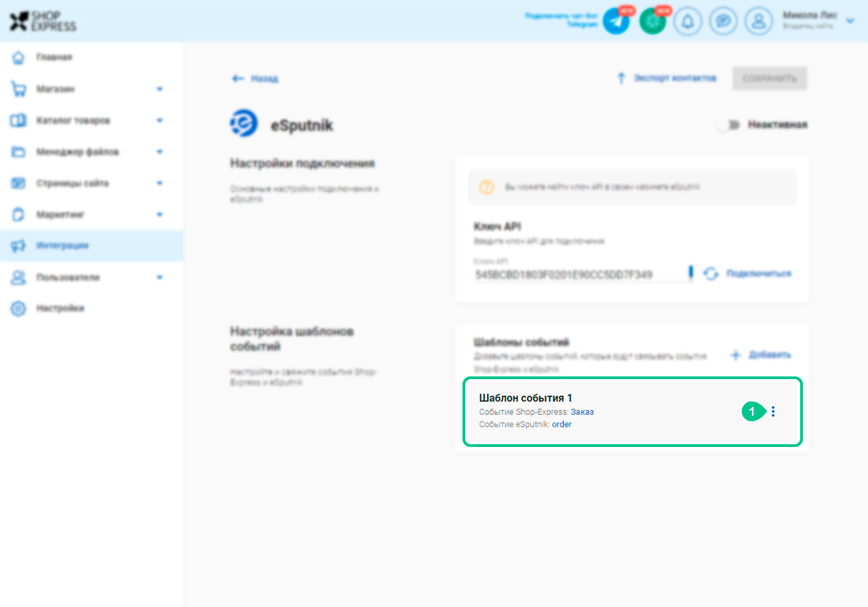Click the Сохранить button
This screenshot has height=607, width=868.
pos(770,79)
